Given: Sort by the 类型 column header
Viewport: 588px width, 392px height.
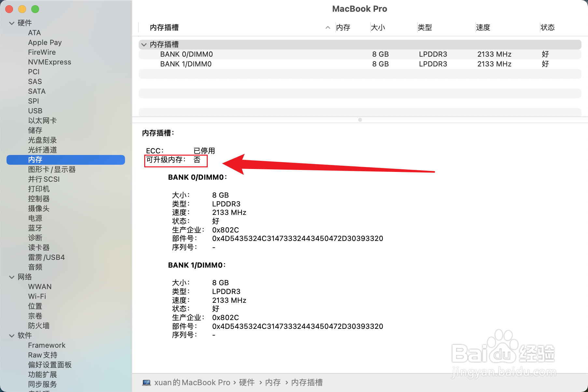Looking at the screenshot, I should coord(425,28).
